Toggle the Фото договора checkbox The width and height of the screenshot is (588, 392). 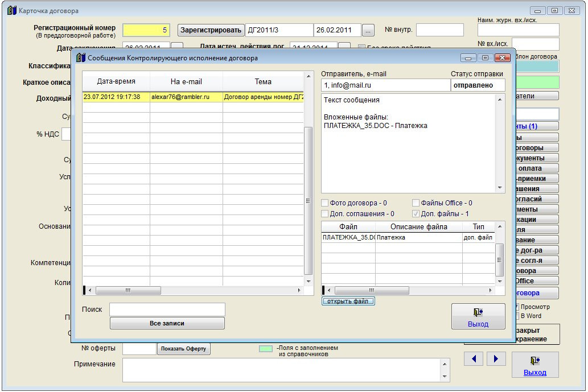[325, 203]
